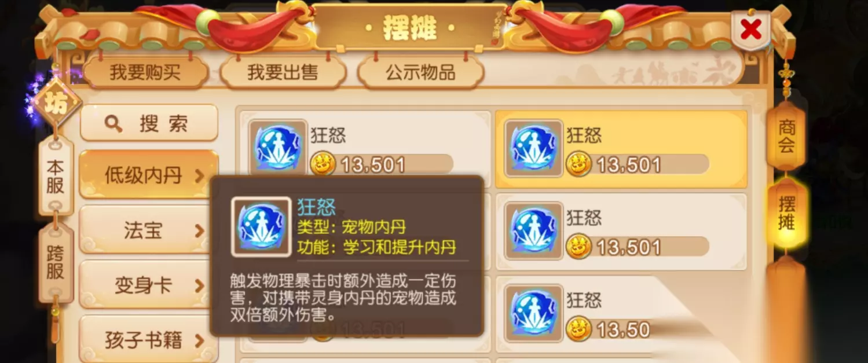Image resolution: width=868 pixels, height=363 pixels.
Task: Open the 搜索 search button
Action: [x=149, y=123]
